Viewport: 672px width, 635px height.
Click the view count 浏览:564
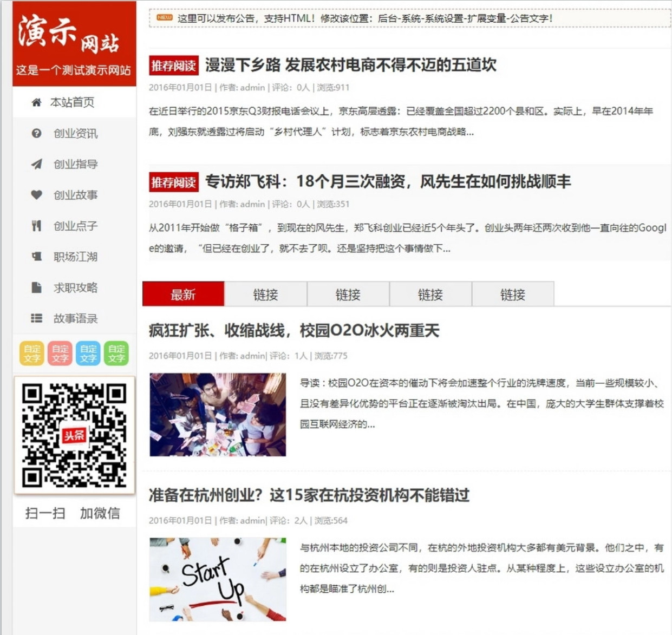[x=331, y=521]
